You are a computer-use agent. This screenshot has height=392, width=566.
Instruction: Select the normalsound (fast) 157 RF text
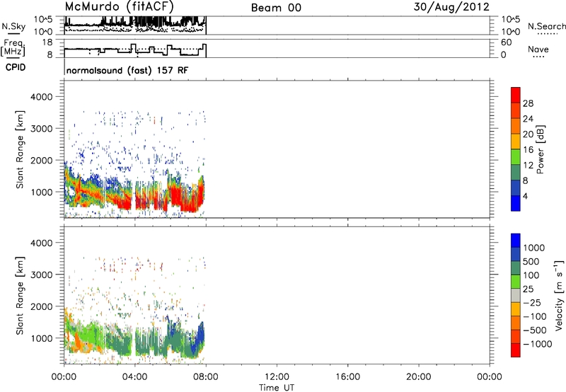(x=127, y=70)
